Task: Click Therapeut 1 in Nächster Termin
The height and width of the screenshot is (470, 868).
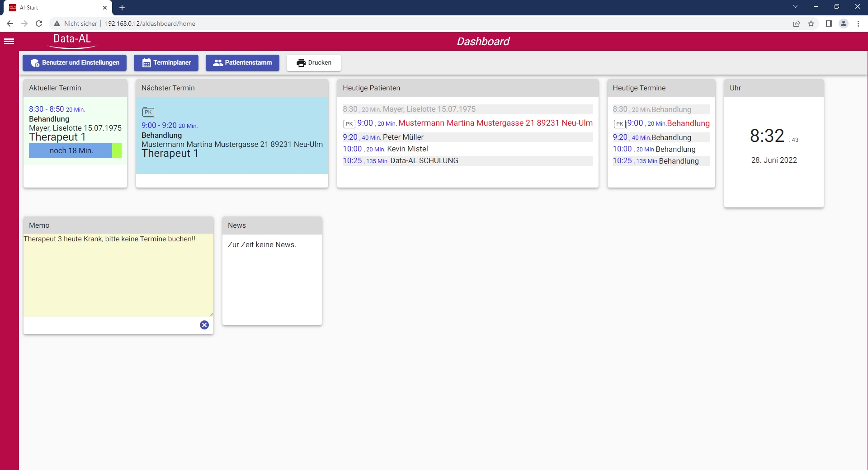Action: point(170,154)
